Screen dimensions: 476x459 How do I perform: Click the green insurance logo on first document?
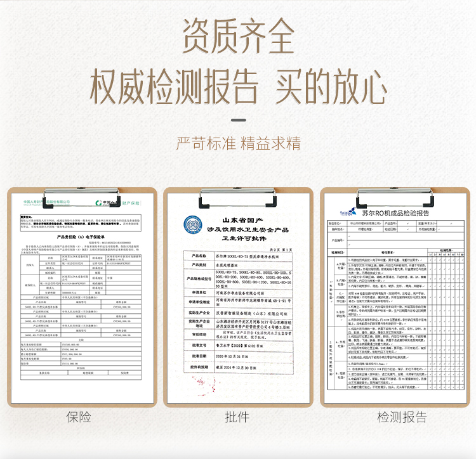pos(102,204)
